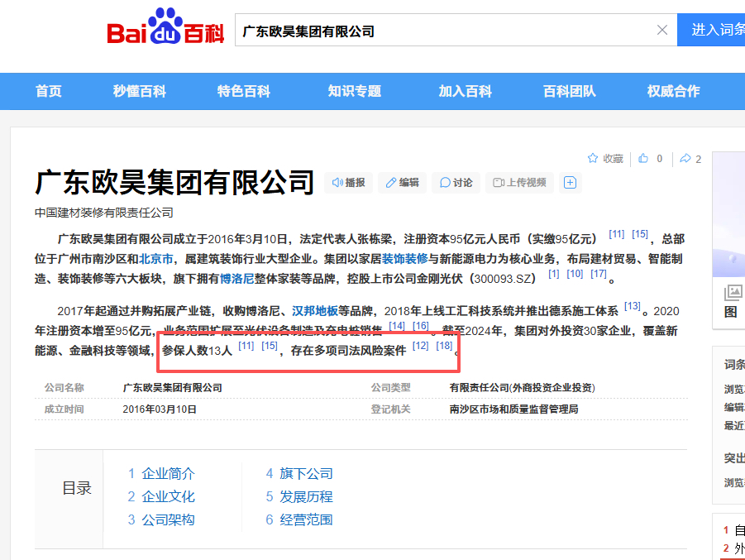Click the 播报 speaker button
The height and width of the screenshot is (560, 745).
click(348, 183)
